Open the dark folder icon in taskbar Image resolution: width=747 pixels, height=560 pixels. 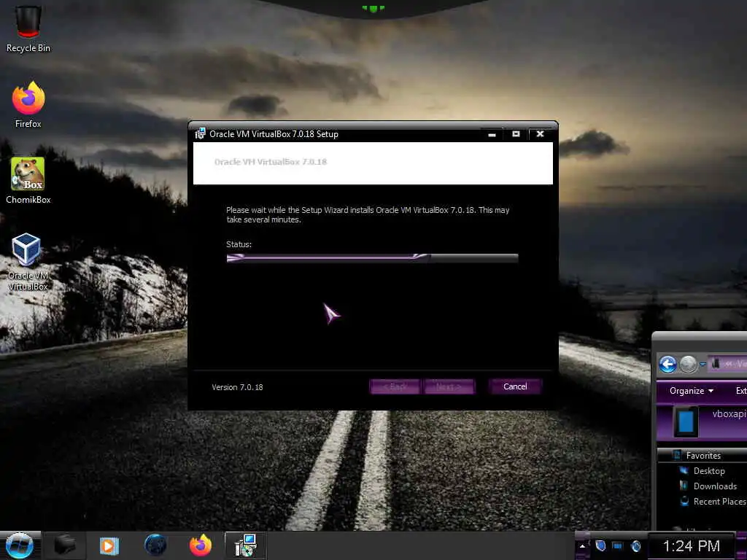(64, 545)
